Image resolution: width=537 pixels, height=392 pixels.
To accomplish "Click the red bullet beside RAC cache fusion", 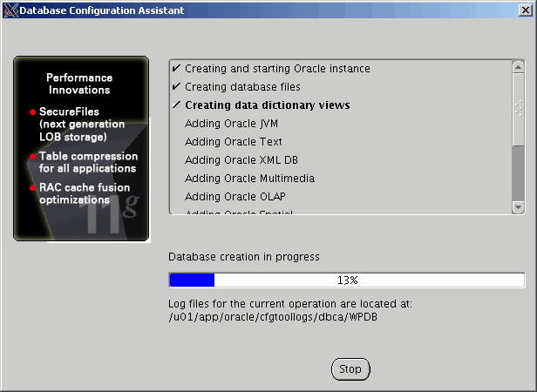I will pos(33,187).
